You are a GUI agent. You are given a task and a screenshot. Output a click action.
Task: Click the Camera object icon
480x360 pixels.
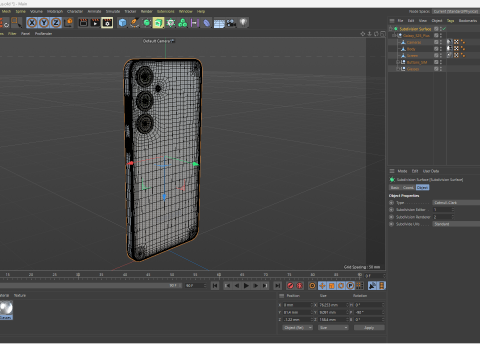231,23
